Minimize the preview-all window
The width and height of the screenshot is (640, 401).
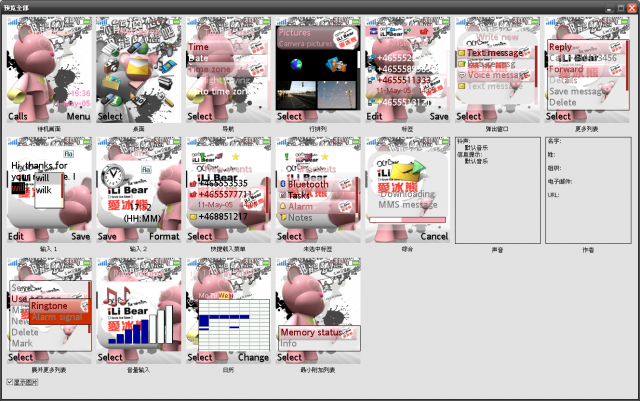tap(609, 8)
